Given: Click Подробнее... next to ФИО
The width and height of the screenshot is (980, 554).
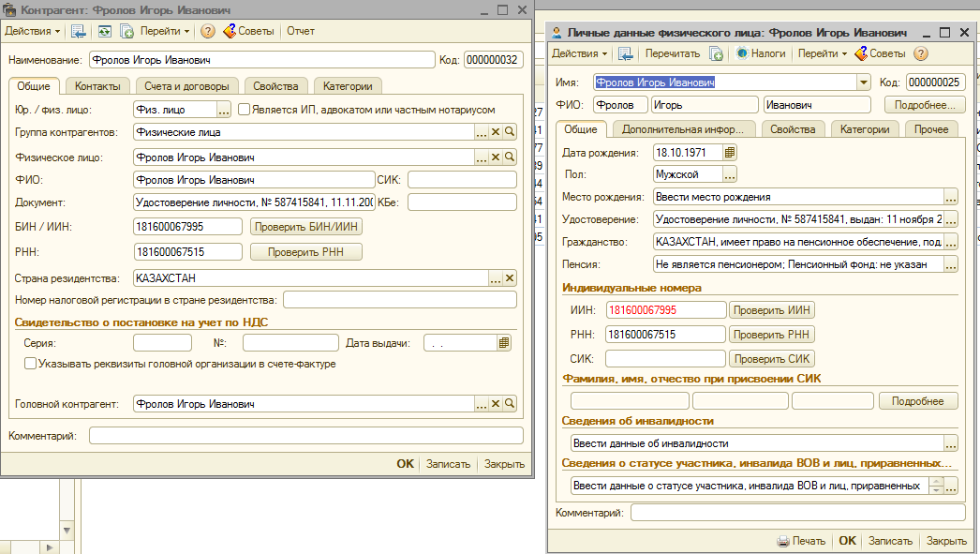Looking at the screenshot, I should 925,105.
